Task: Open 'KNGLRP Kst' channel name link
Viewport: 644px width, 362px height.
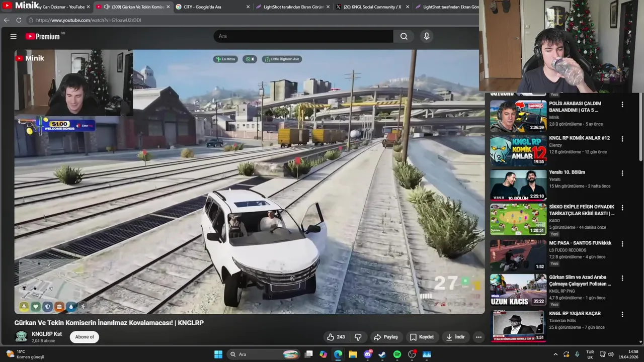Action: tap(47, 334)
